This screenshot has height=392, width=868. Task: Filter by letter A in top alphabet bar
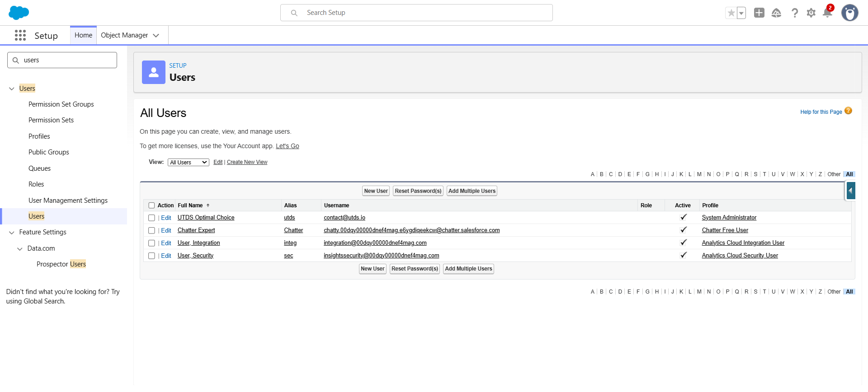point(593,174)
